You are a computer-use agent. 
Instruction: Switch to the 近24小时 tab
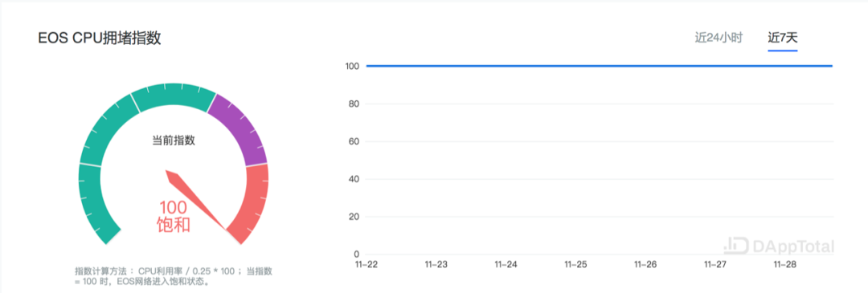click(719, 38)
